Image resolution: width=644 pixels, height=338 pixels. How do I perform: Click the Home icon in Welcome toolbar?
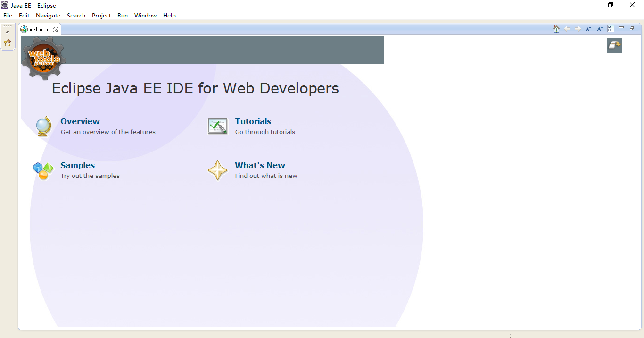[x=556, y=29]
